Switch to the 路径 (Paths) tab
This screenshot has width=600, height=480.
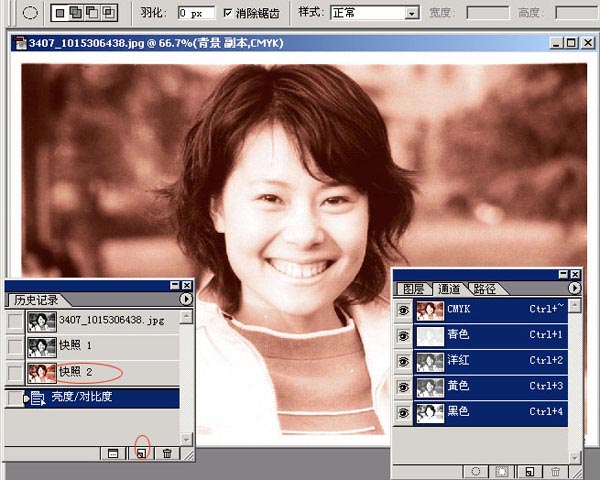(x=485, y=289)
